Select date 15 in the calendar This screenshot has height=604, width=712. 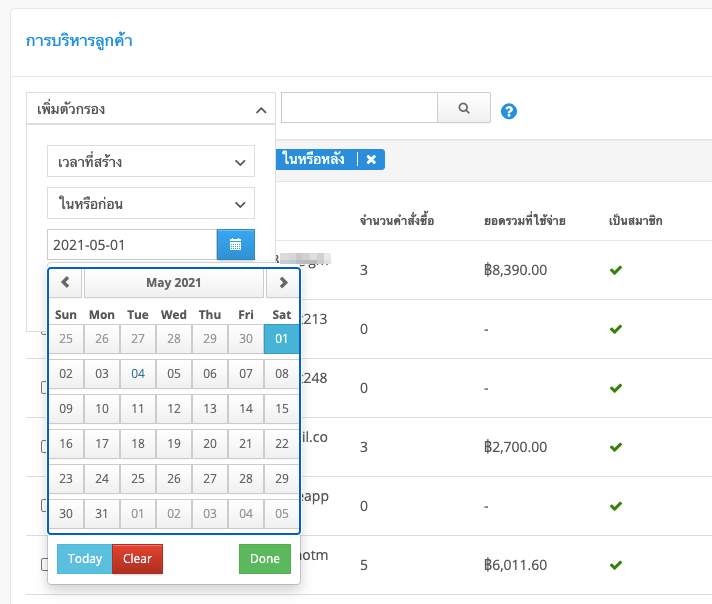282,409
